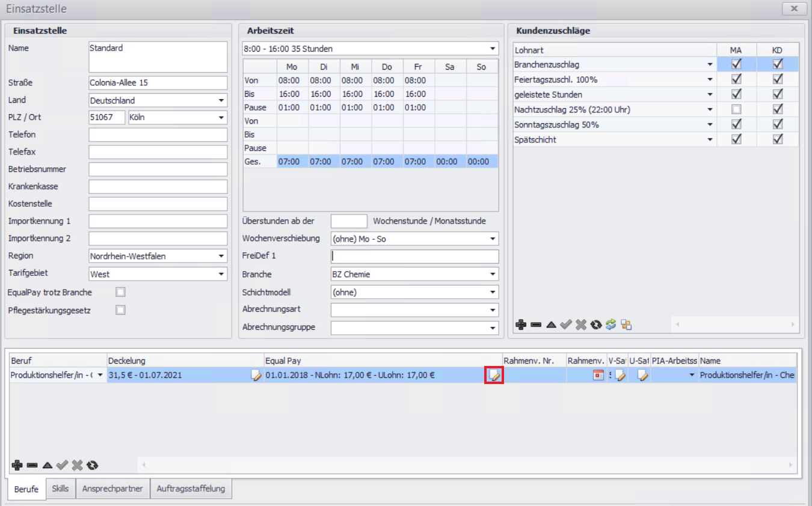Open the Abrechnungsart dropdown

click(x=493, y=310)
